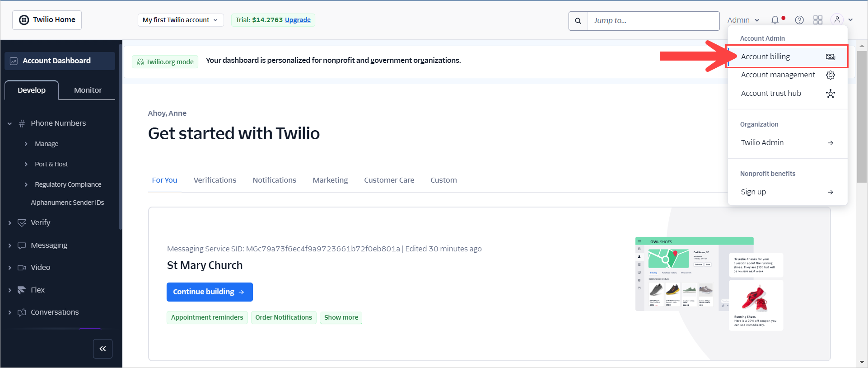The width and height of the screenshot is (868, 368).
Task: Click the Appointment reminders tag
Action: click(x=207, y=317)
